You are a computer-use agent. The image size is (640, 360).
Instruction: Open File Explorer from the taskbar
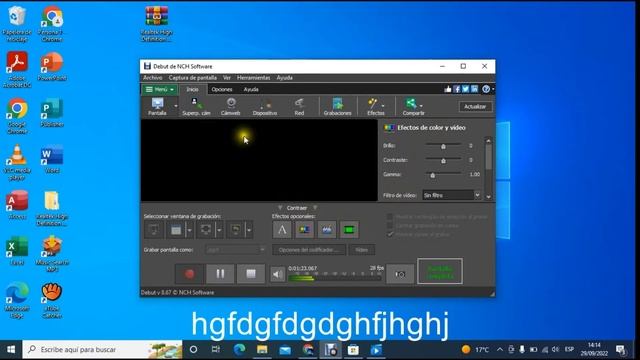pos(262,349)
